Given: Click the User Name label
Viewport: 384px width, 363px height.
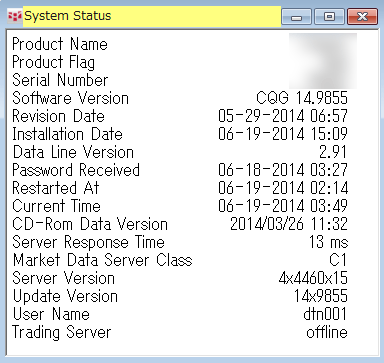Looking at the screenshot, I should [x=51, y=314].
